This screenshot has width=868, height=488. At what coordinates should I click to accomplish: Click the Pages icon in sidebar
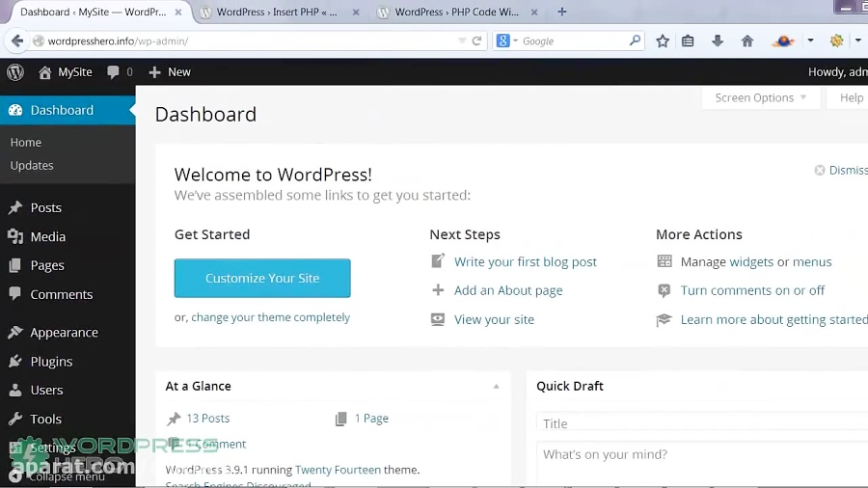(x=15, y=265)
